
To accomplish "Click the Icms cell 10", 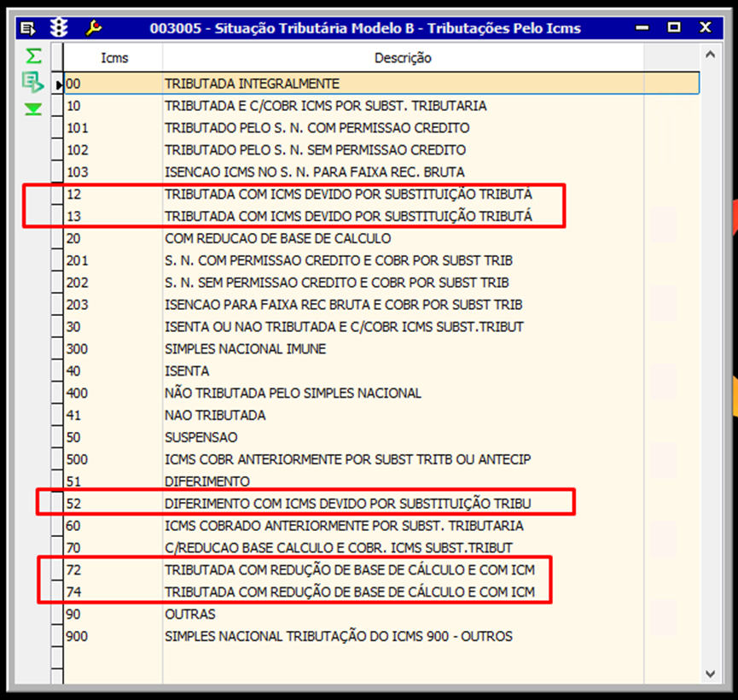I will coord(113,106).
